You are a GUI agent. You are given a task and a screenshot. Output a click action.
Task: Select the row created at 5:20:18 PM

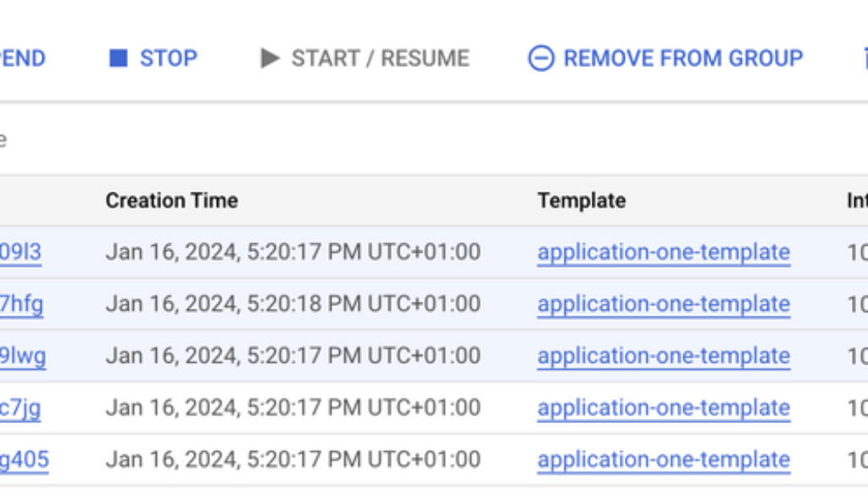click(292, 304)
